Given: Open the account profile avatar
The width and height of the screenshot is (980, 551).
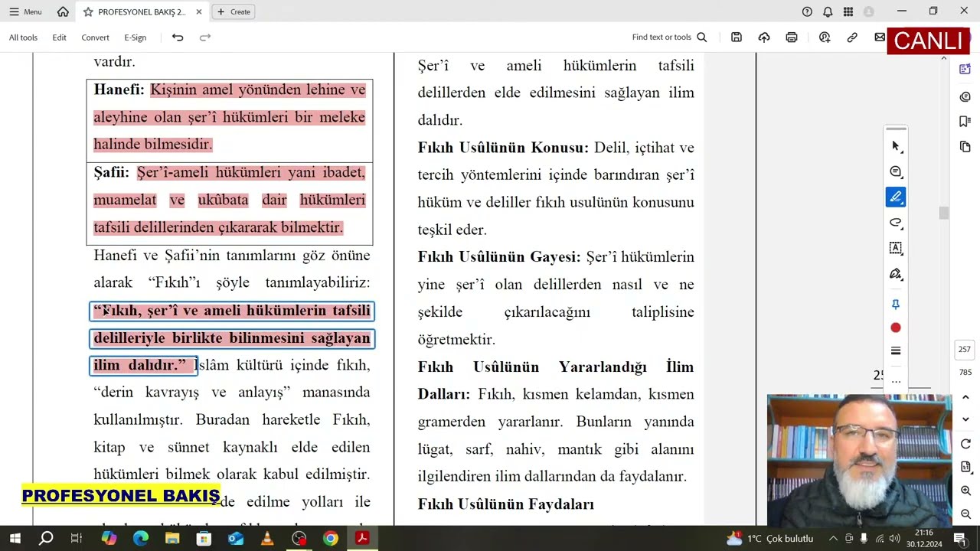Looking at the screenshot, I should 868,11.
